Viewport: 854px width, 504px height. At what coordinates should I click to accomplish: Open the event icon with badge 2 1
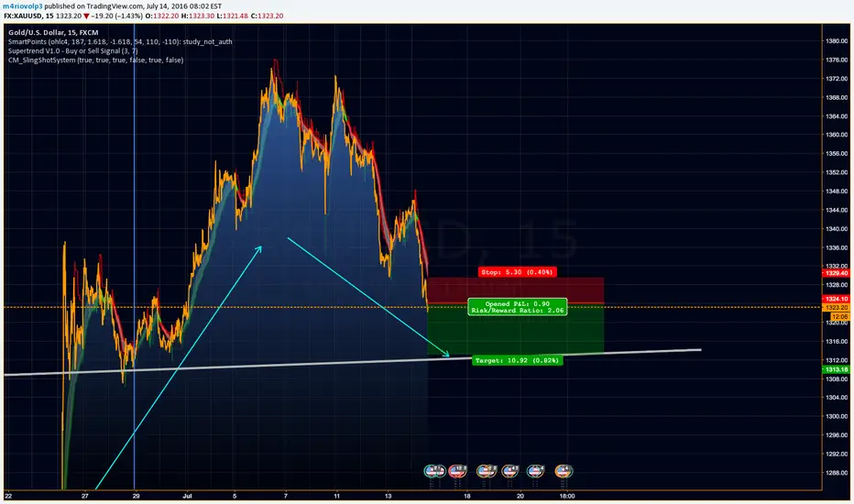pos(434,471)
